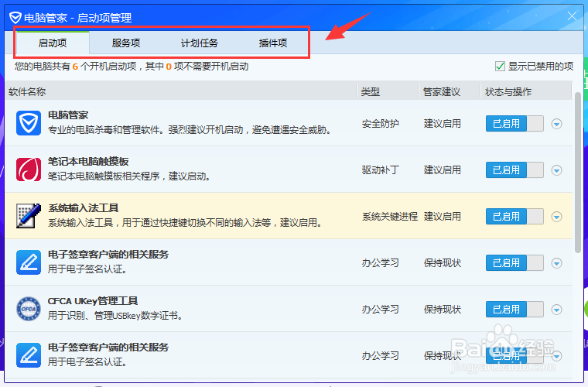The height and width of the screenshot is (387, 588).
Task: Toggle the 已启用 switch for 系统输入法工具
Action: pos(514,217)
